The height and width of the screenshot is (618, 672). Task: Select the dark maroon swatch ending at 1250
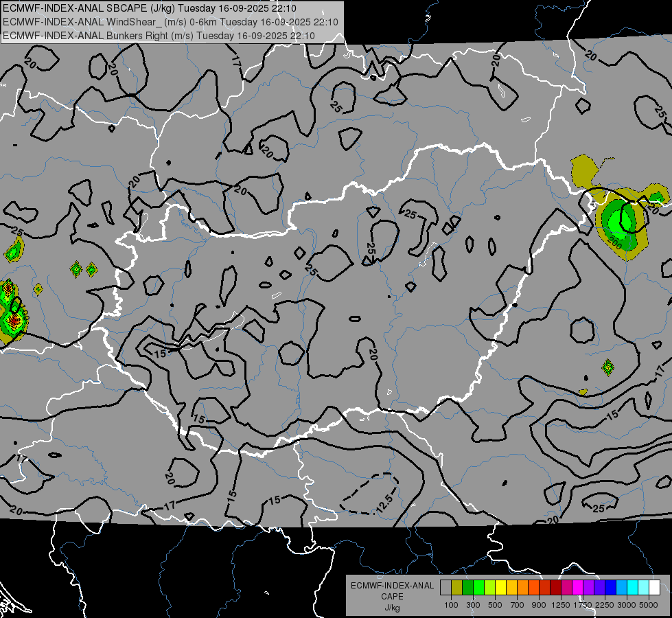[x=556, y=587]
